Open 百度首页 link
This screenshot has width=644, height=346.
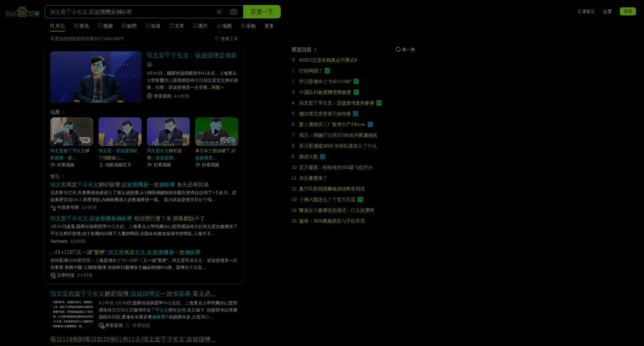point(586,11)
